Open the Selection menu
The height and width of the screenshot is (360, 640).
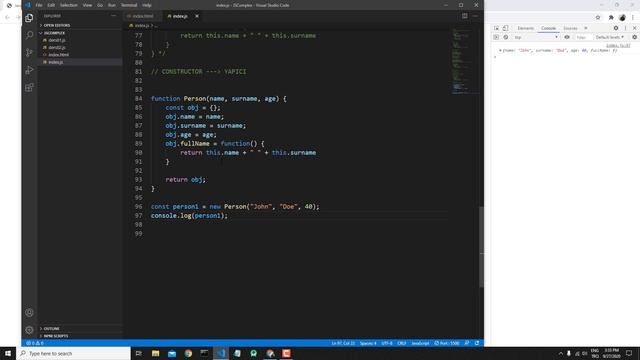click(69, 5)
